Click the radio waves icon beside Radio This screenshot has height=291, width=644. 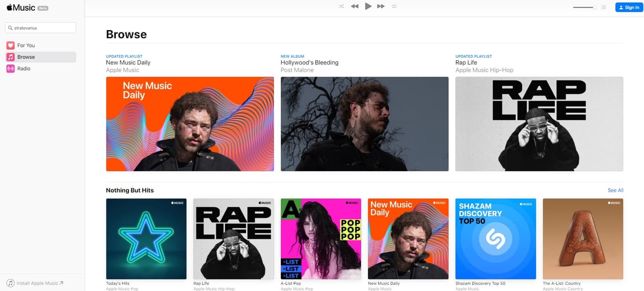pyautogui.click(x=10, y=68)
